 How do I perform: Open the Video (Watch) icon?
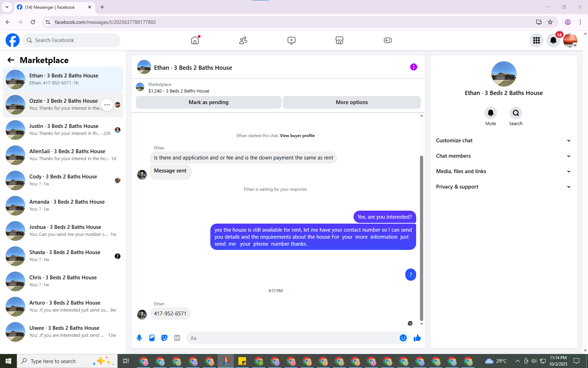pyautogui.click(x=291, y=40)
